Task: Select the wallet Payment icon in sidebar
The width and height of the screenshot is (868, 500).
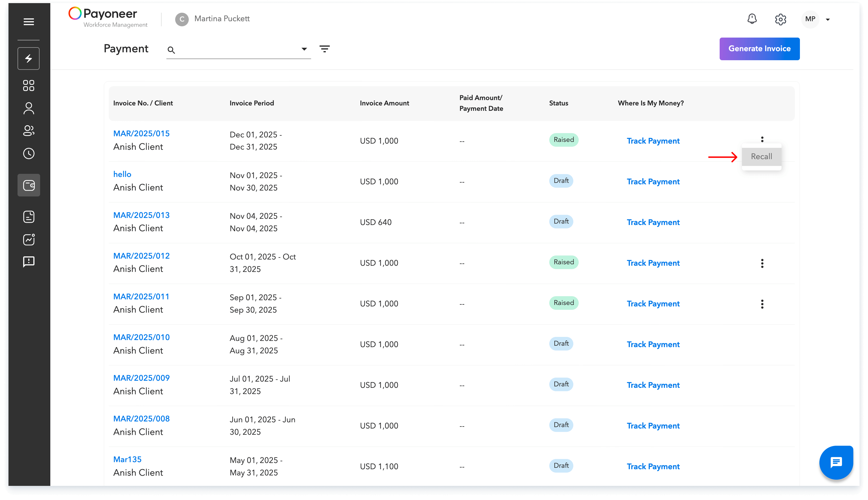Action: point(29,185)
